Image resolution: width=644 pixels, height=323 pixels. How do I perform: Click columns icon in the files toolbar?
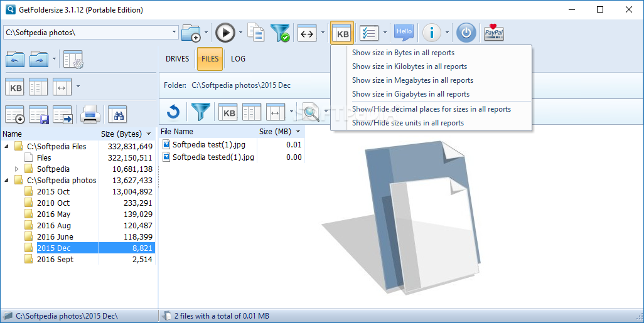252,112
